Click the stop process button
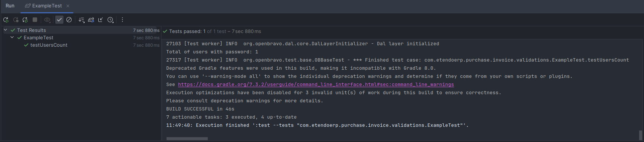The height and width of the screenshot is (142, 644). pos(35,20)
